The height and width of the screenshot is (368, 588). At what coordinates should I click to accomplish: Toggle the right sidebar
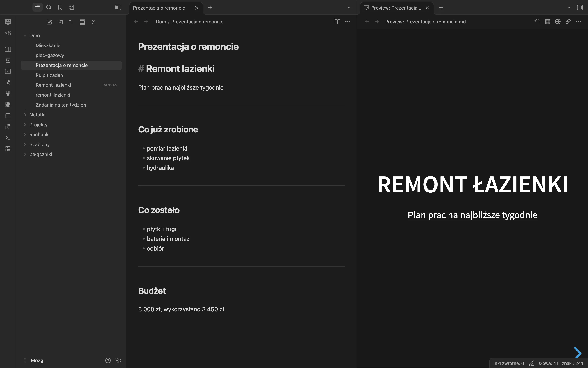coord(580,8)
